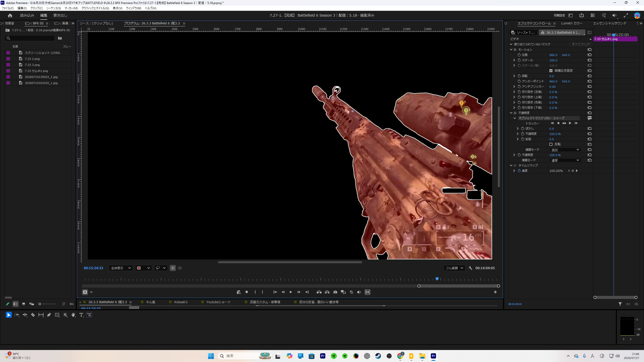Reset the Position parameter

589,55
